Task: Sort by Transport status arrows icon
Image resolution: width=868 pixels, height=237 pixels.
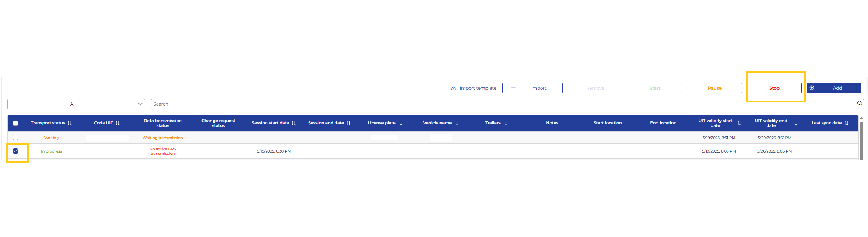Action: point(69,123)
